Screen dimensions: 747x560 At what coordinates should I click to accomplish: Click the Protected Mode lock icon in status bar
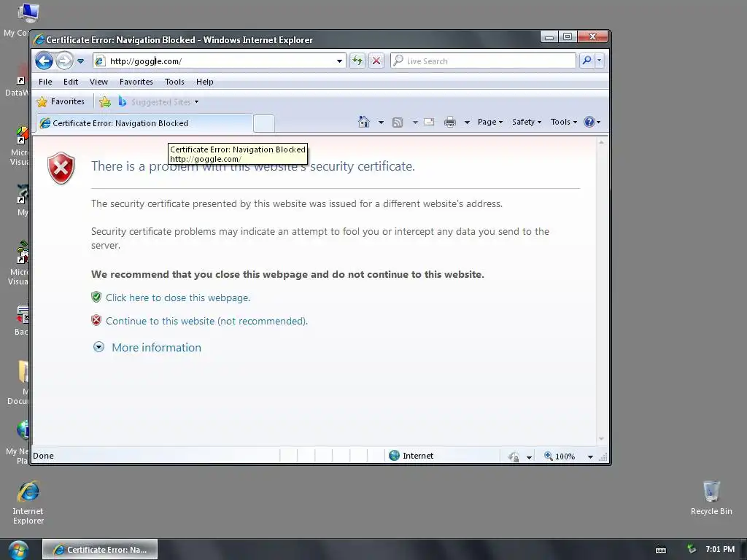[x=514, y=456]
